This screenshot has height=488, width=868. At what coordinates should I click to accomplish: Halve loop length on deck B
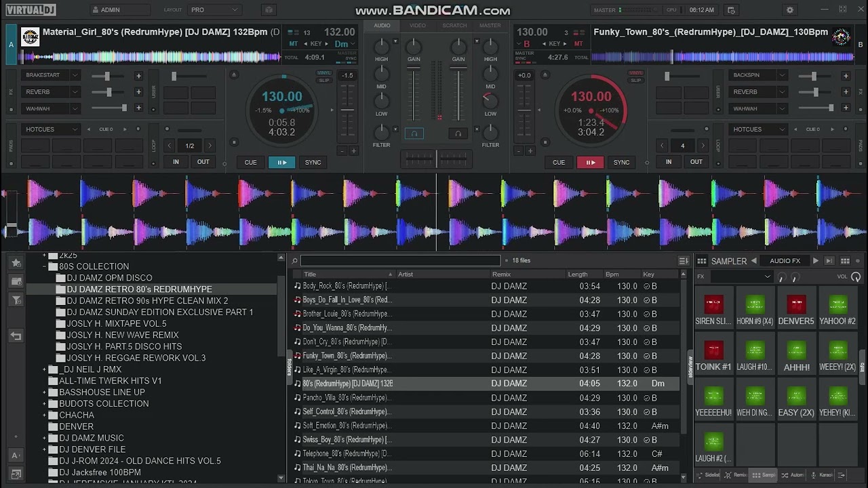[x=663, y=146]
